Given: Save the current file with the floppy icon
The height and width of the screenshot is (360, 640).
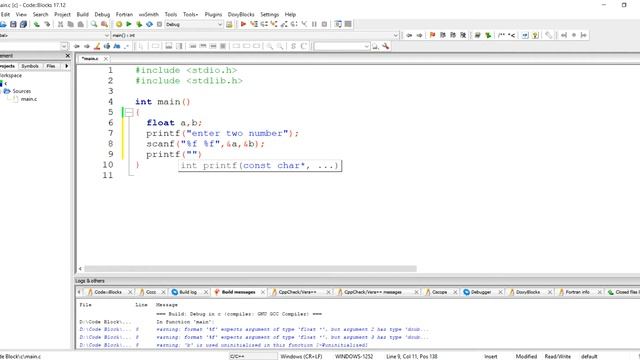Looking at the screenshot, I should [x=13, y=24].
